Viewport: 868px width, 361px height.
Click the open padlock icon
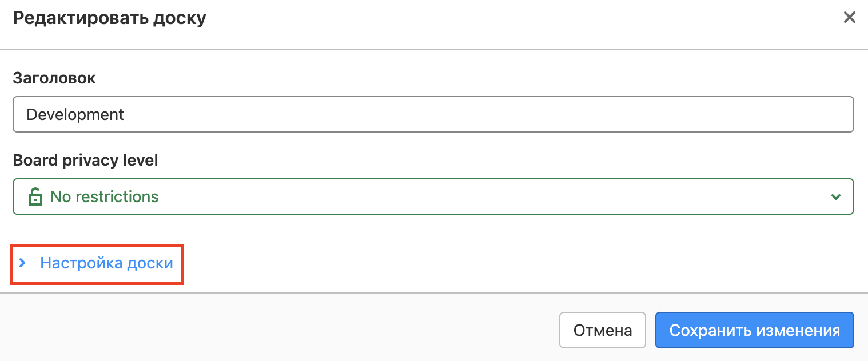35,197
